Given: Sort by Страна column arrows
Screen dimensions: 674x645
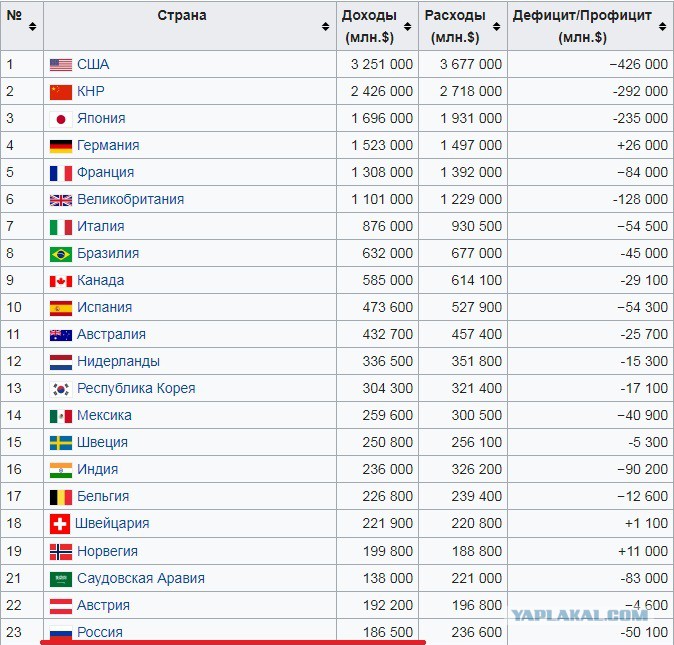Looking at the screenshot, I should 325,27.
